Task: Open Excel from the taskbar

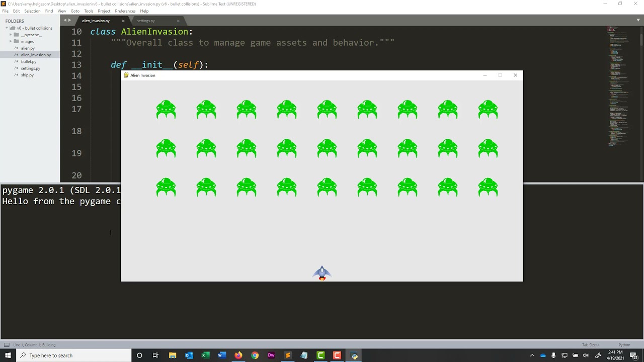Action: click(x=206, y=355)
